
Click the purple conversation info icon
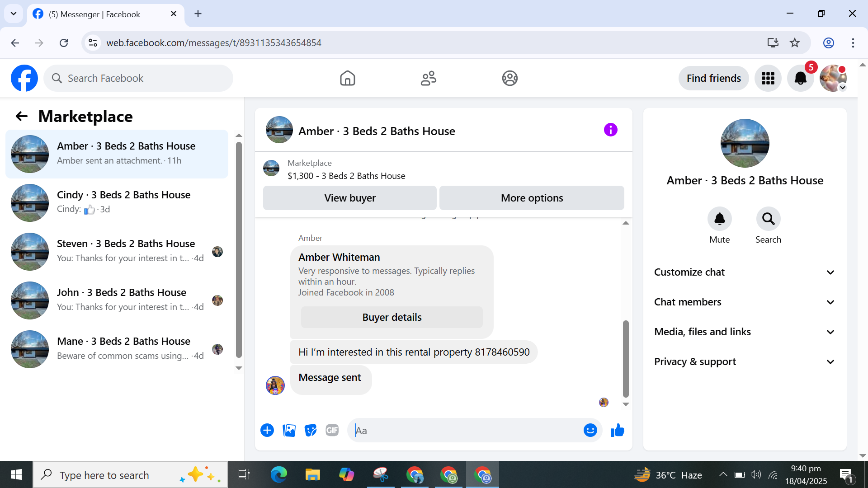pos(610,130)
